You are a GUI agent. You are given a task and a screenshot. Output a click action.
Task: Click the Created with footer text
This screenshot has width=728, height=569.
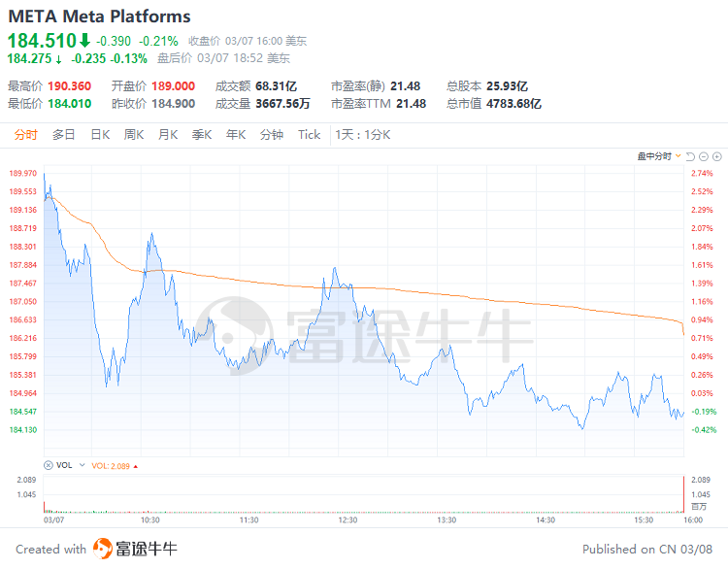point(51,549)
